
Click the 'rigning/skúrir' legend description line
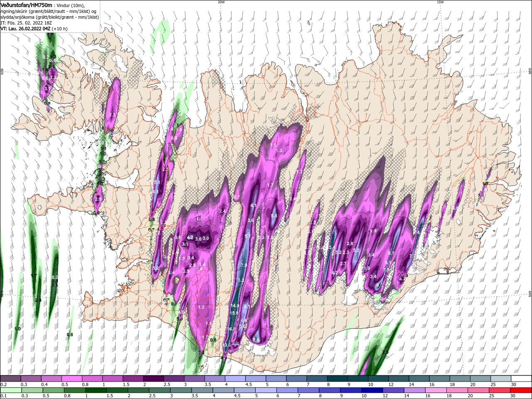pos(49,11)
